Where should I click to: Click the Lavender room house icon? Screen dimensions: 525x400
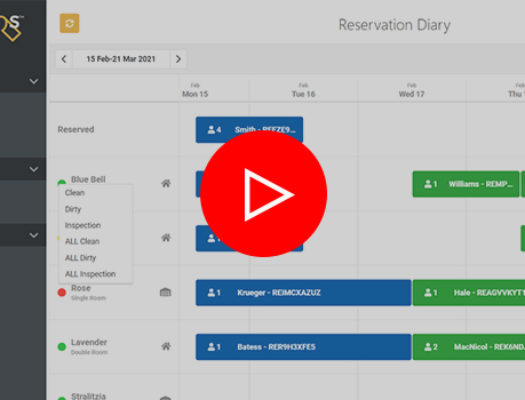(x=166, y=346)
